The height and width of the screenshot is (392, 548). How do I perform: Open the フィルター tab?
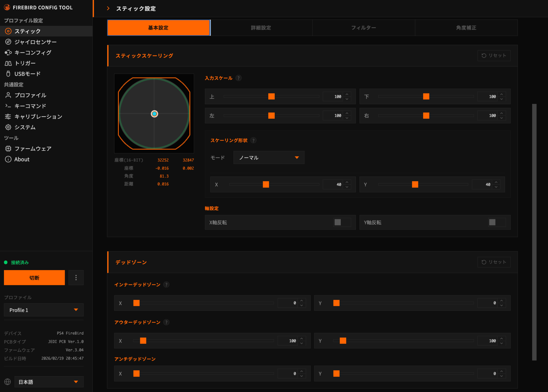click(x=364, y=28)
